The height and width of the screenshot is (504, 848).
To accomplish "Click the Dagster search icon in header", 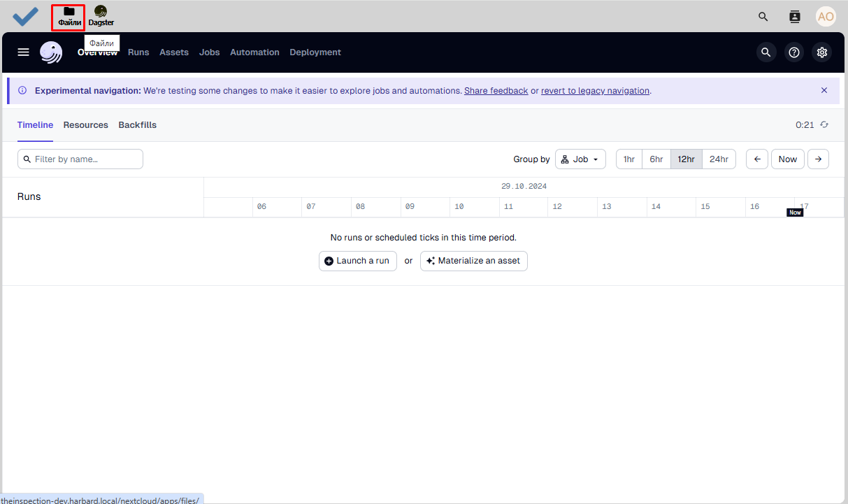I will point(766,52).
